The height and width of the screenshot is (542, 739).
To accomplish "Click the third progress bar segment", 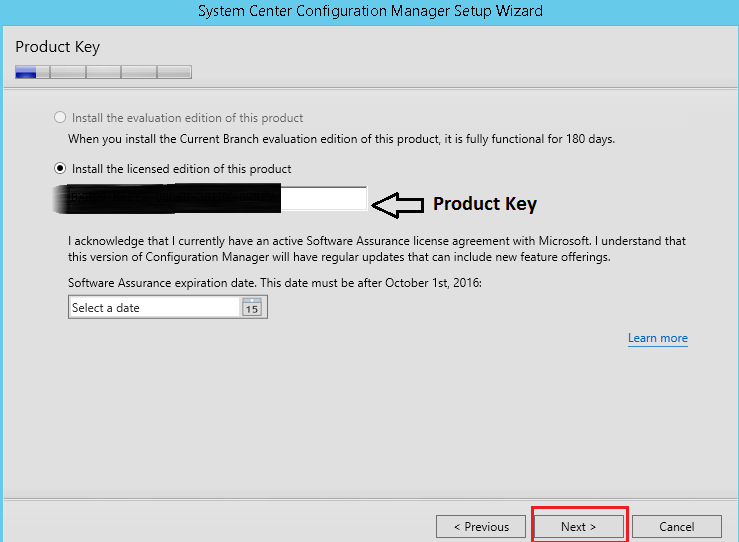I will (103, 72).
